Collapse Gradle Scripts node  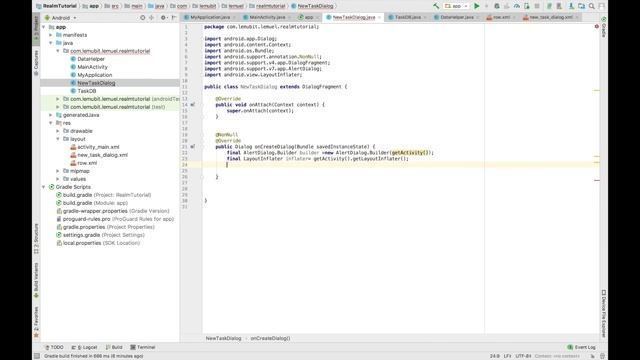pyautogui.click(x=44, y=187)
